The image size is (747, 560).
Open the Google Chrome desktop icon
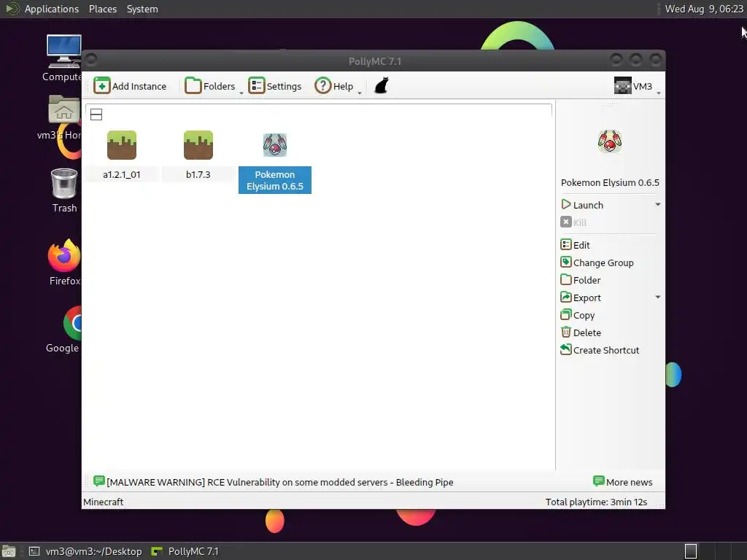click(72, 323)
